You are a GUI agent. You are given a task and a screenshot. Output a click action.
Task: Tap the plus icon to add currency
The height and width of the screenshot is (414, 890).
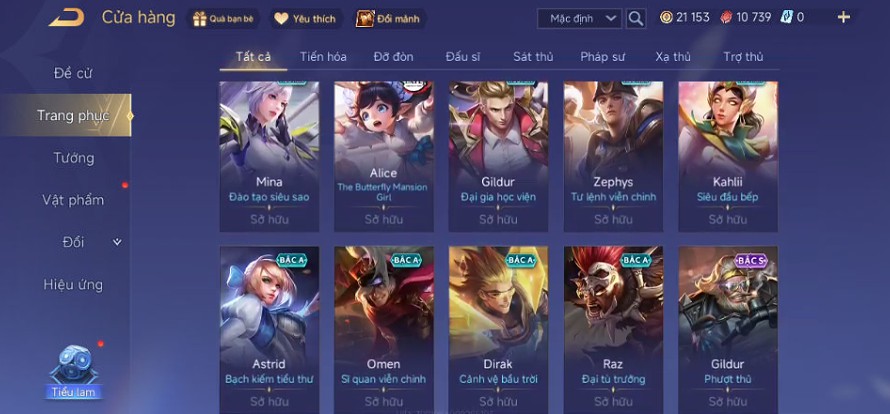(x=843, y=17)
